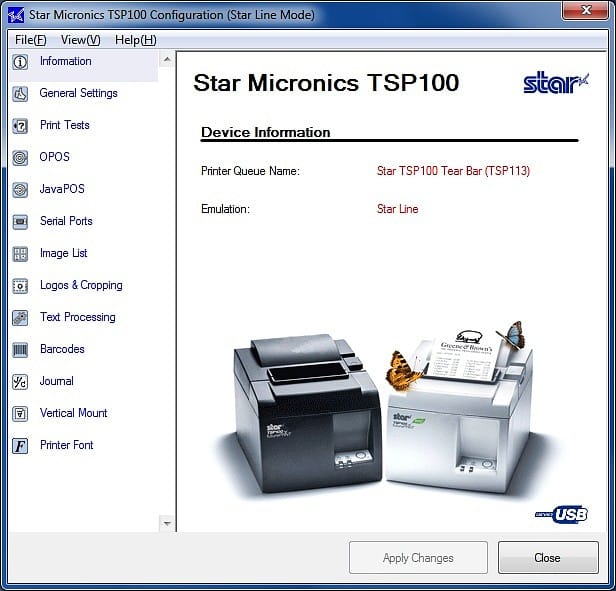This screenshot has height=591, width=616.
Task: Select the Information label
Action: coord(66,61)
